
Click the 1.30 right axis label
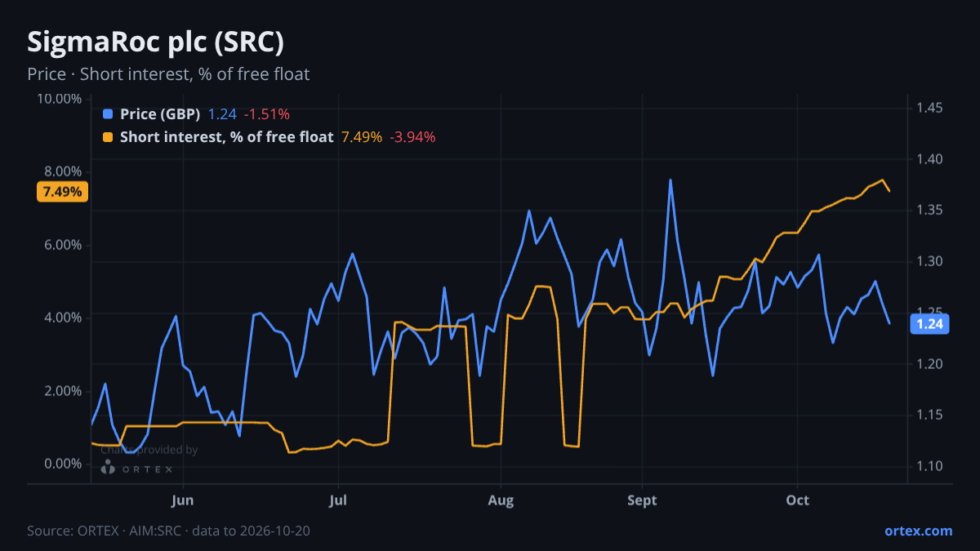pyautogui.click(x=929, y=261)
